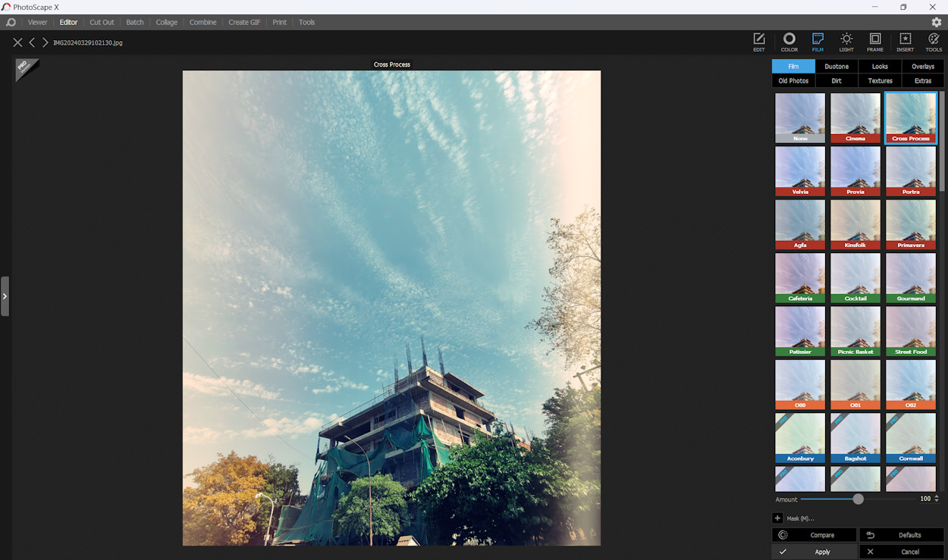948x560 pixels.
Task: Apply the Cross Process filter
Action: 911,118
